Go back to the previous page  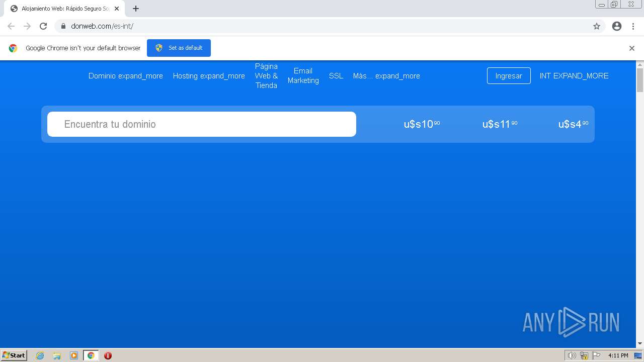(11, 26)
